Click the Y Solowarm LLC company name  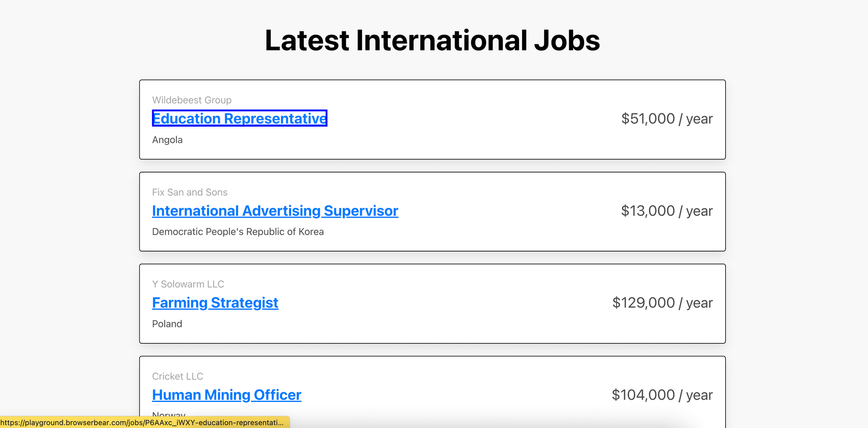(x=188, y=284)
